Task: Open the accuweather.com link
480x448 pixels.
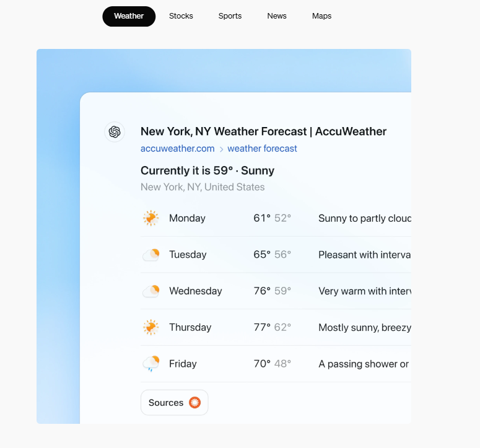Action: pyautogui.click(x=178, y=149)
